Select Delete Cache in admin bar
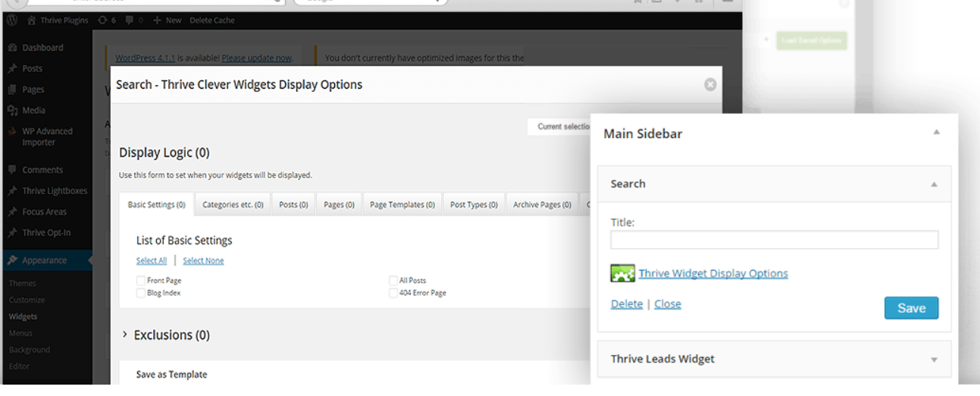The image size is (980, 396). 212,20
